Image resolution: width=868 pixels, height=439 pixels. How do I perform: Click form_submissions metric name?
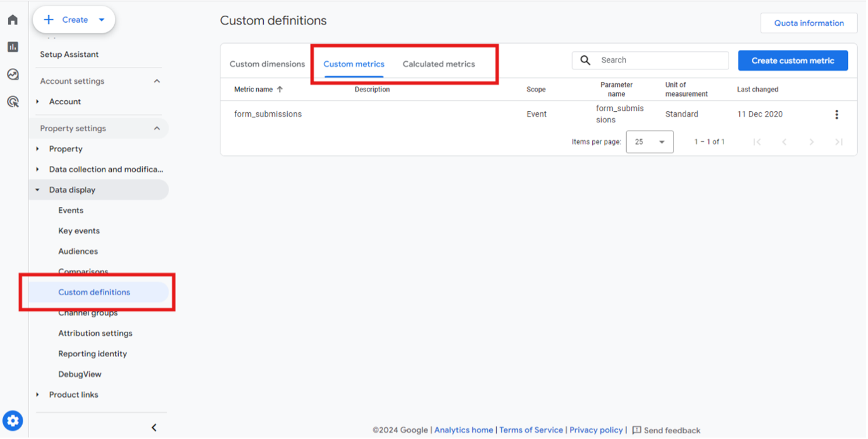[268, 114]
